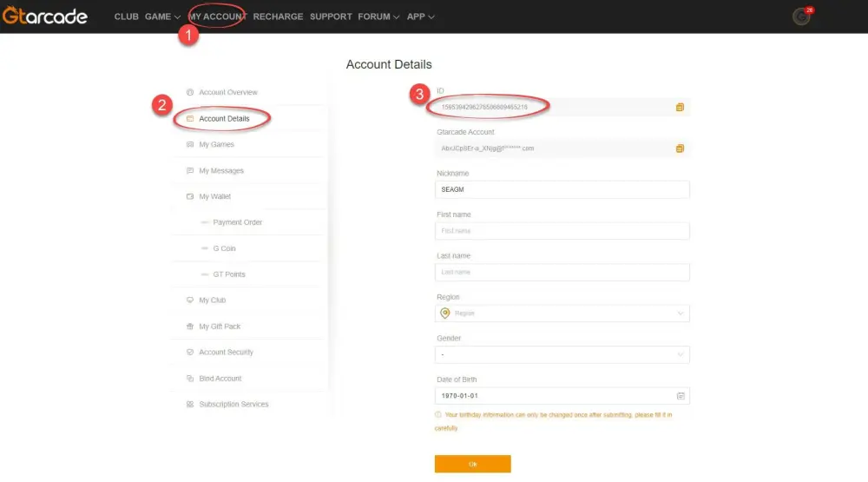This screenshot has width=868, height=482.
Task: Go to RECHARGE in the top navigation
Action: click(x=278, y=17)
